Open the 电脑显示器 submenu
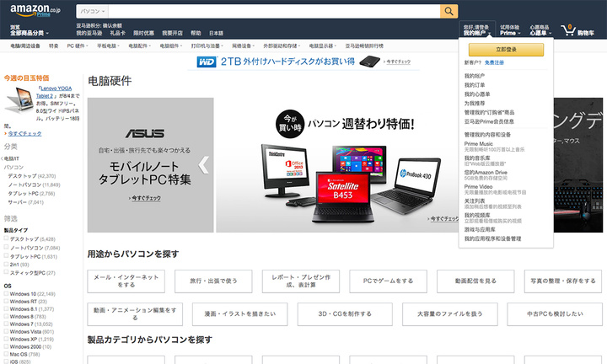Viewport: 607px width, 364px height. pyautogui.click(x=322, y=45)
